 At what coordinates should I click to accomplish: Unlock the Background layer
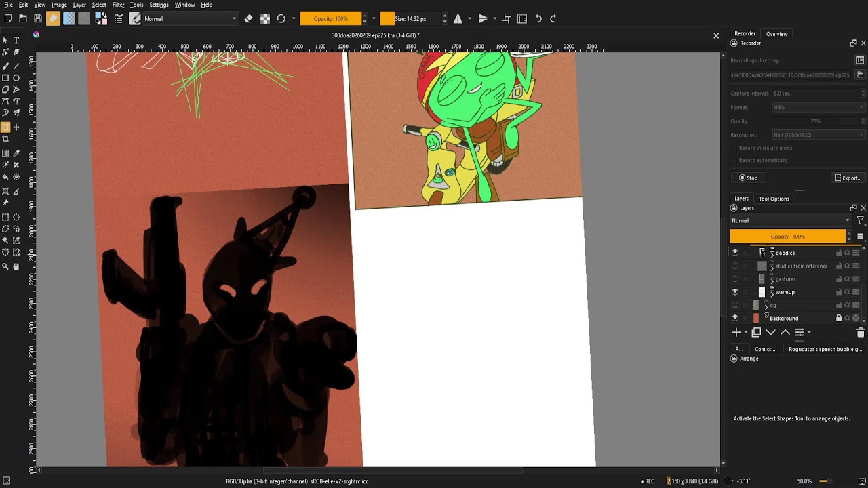(x=839, y=318)
